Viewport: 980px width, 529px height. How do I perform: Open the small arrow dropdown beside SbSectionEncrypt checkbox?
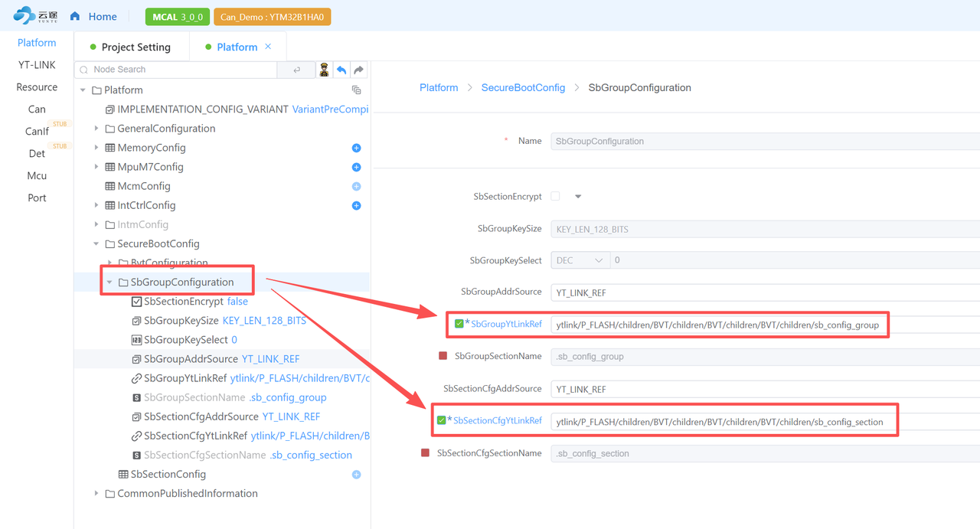tap(578, 197)
